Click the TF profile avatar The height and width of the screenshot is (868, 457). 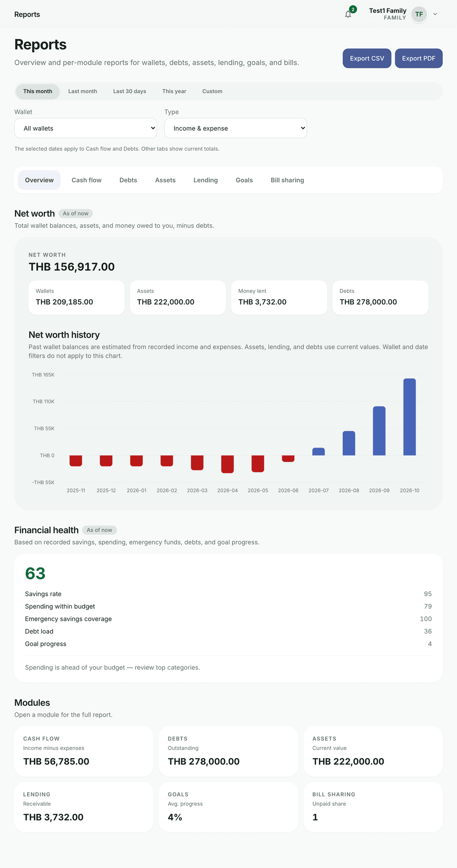pos(419,14)
